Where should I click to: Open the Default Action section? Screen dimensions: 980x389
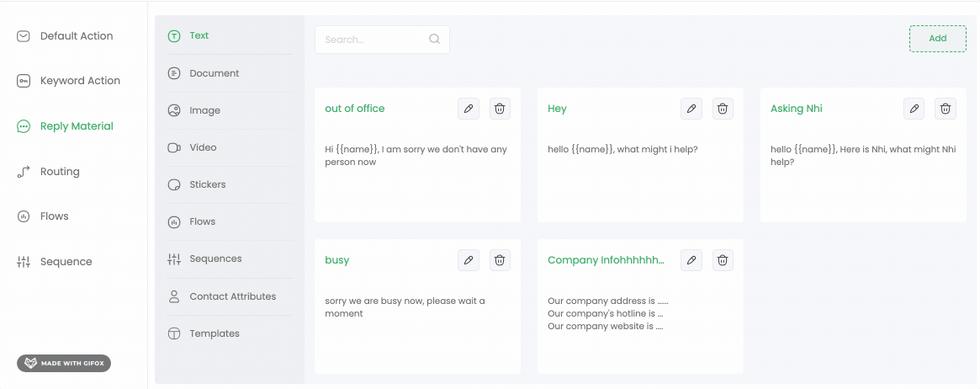[x=65, y=36]
